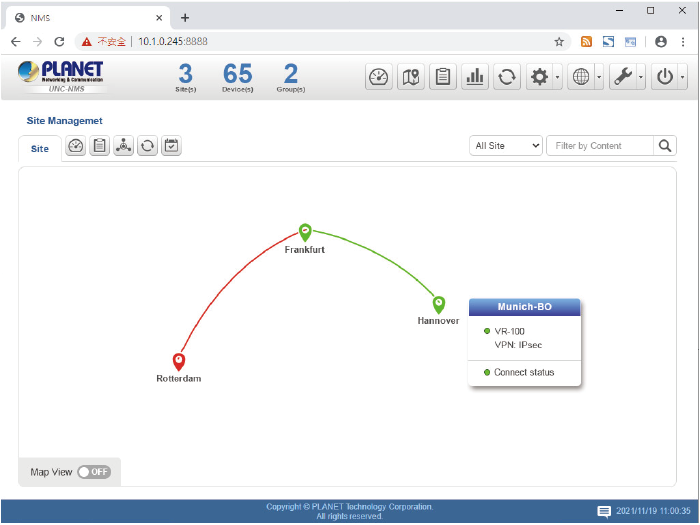The width and height of the screenshot is (700, 525).
Task: Expand the All Site dropdown
Action: pos(506,146)
